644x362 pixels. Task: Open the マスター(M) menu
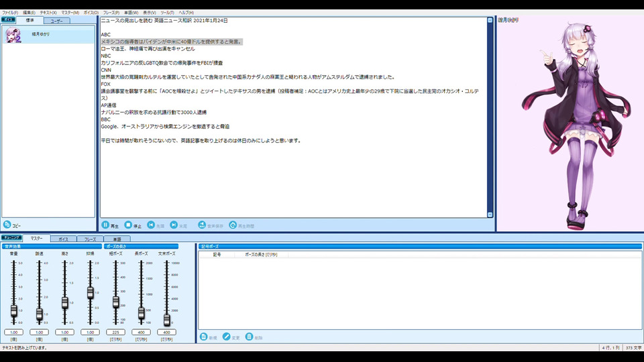(x=70, y=13)
